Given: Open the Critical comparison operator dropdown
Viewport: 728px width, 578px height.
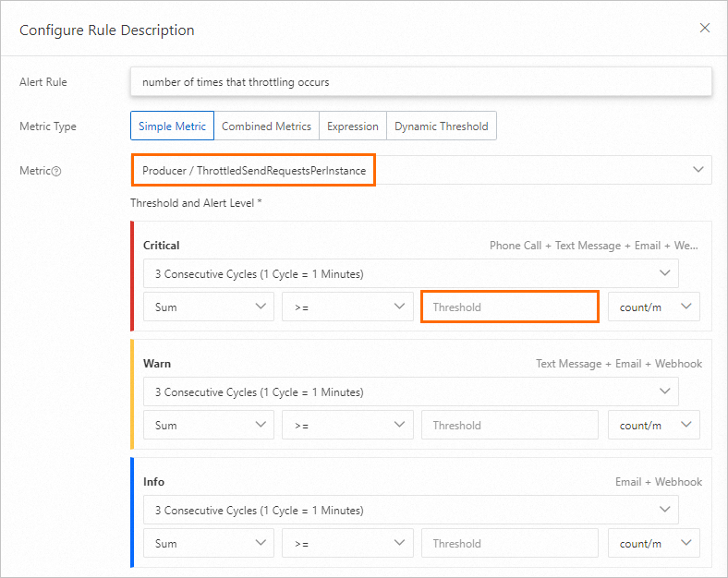Looking at the screenshot, I should [x=347, y=307].
